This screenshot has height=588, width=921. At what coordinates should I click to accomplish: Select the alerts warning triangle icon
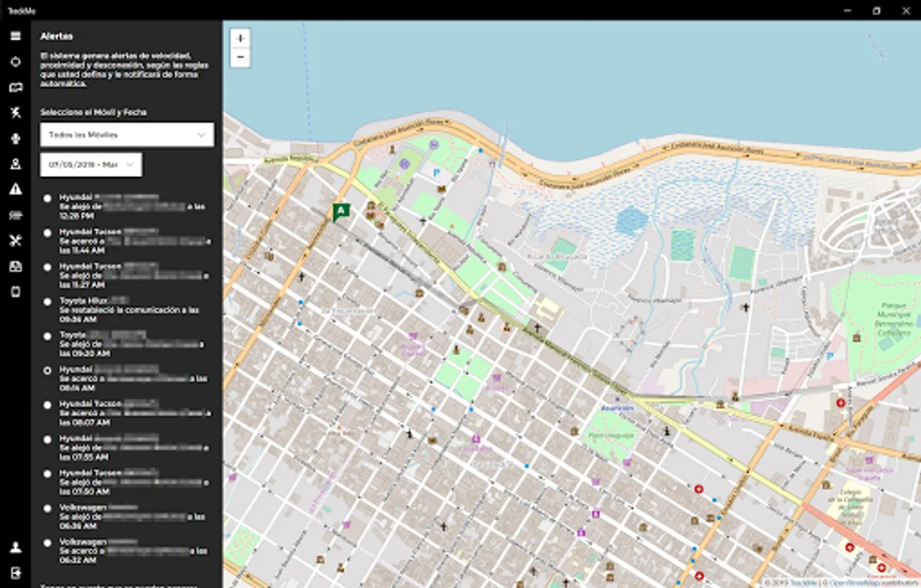[16, 189]
